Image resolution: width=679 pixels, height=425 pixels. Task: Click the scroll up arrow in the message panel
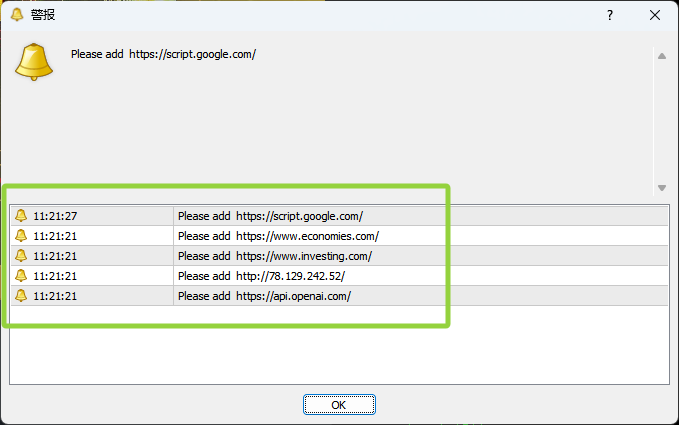click(661, 56)
